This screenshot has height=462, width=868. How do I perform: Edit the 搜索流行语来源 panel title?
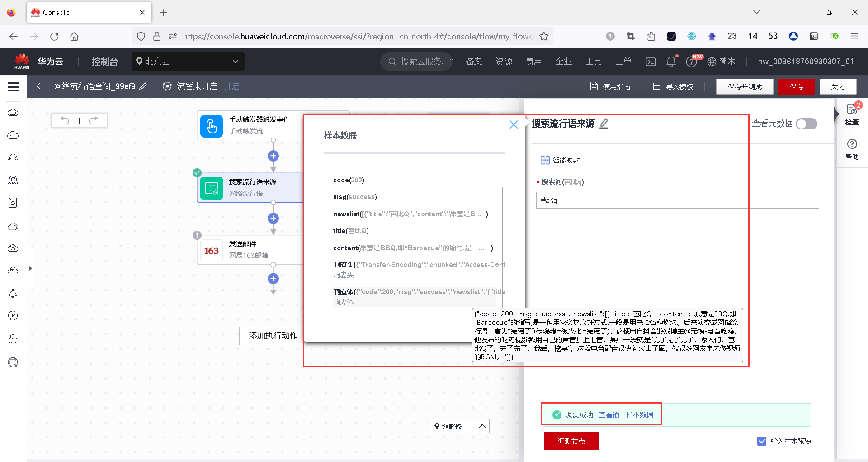coord(604,124)
